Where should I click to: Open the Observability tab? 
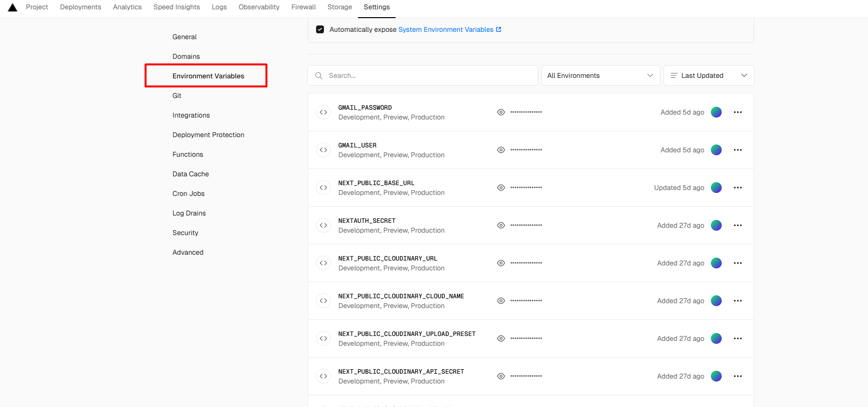coord(259,7)
